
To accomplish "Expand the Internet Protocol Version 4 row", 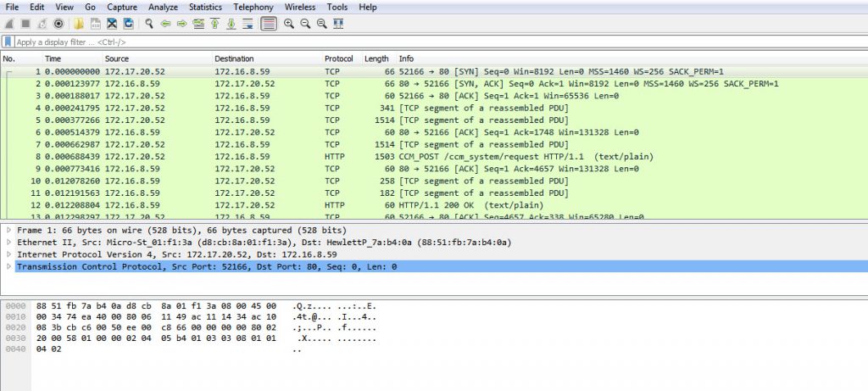I will click(x=8, y=254).
